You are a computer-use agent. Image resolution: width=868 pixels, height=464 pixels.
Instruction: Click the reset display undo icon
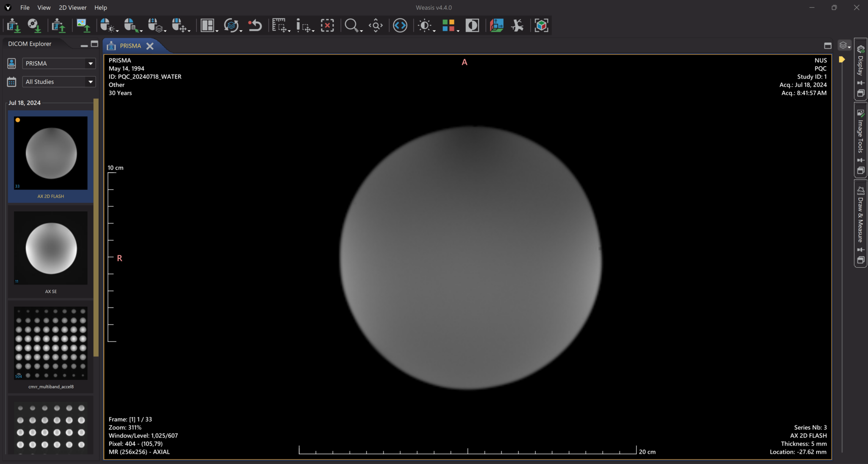point(255,25)
